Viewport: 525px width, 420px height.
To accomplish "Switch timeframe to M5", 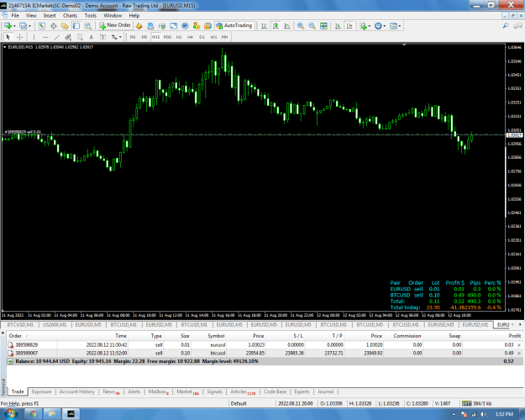I will coord(144,37).
